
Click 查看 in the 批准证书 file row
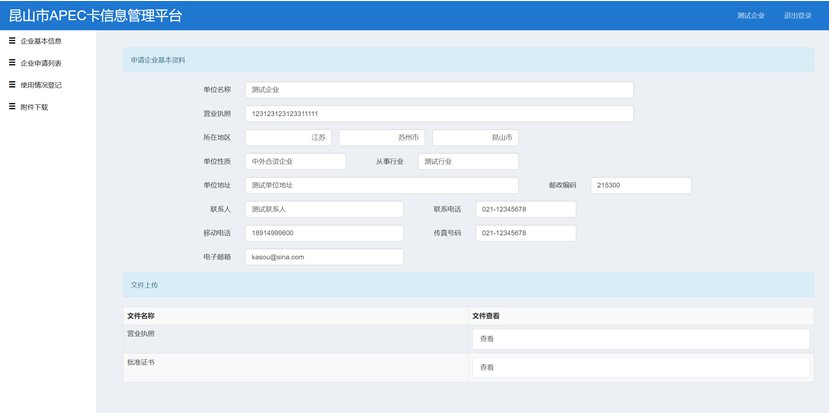coord(640,368)
